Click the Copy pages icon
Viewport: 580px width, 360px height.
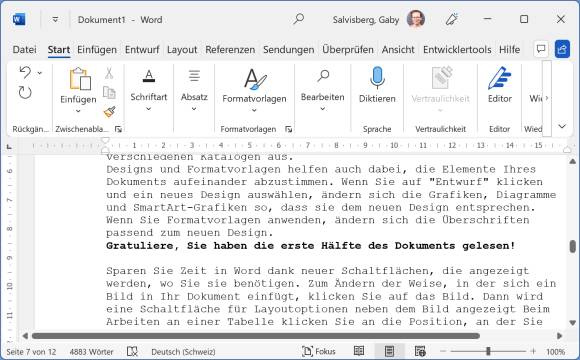point(109,92)
